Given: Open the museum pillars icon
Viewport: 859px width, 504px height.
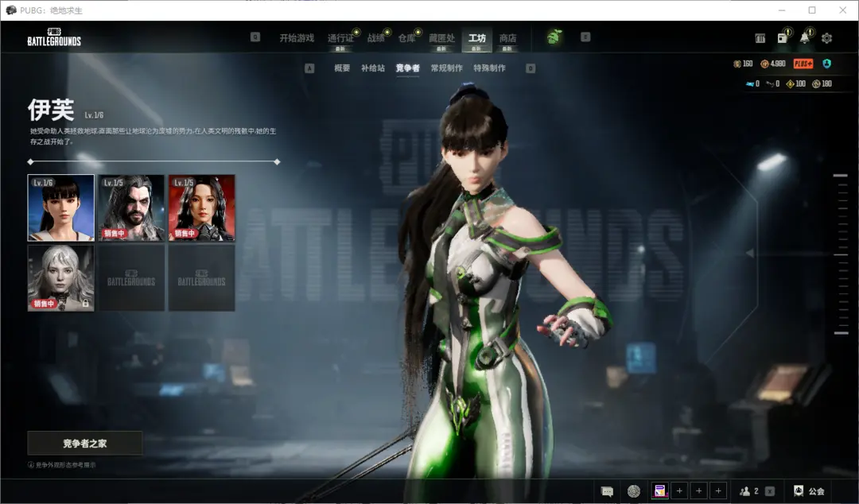Looking at the screenshot, I should click(760, 38).
